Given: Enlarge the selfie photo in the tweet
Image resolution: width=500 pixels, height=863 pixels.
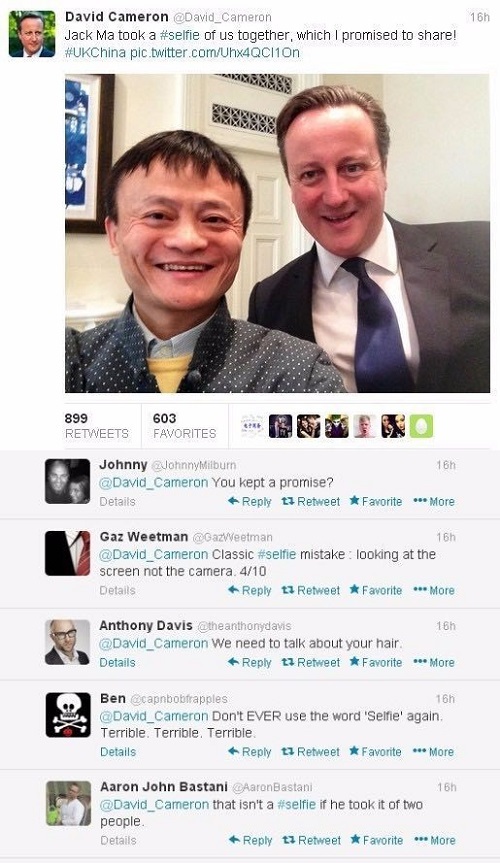Looking at the screenshot, I should (x=277, y=233).
